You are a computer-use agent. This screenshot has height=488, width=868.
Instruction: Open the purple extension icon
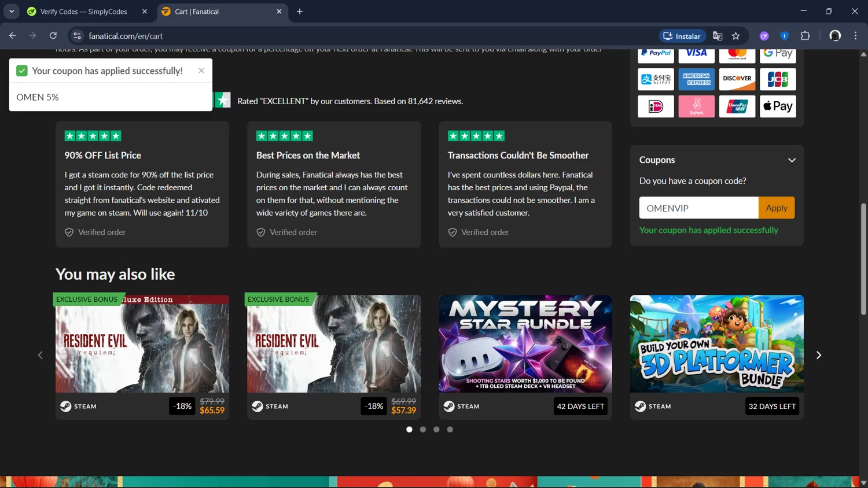click(x=764, y=36)
